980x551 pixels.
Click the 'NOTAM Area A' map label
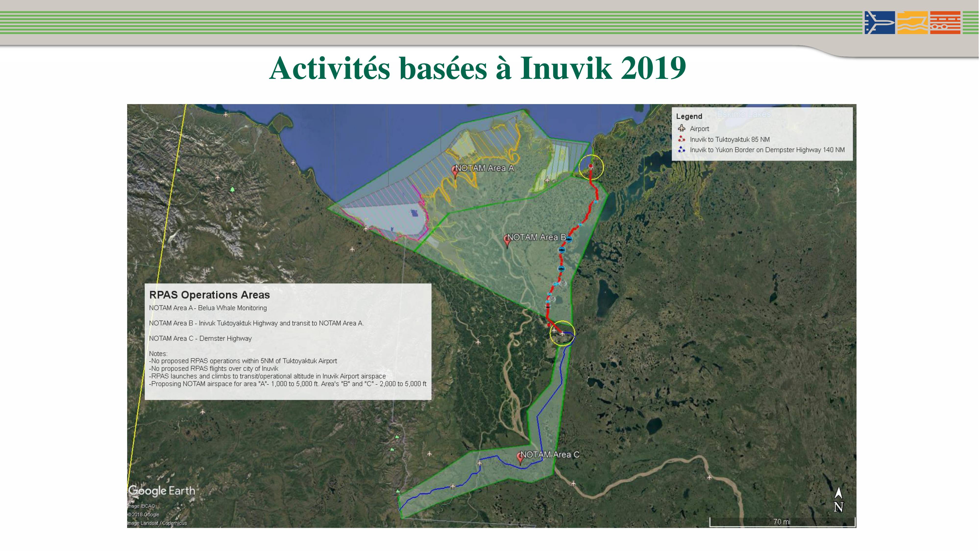[x=484, y=168]
